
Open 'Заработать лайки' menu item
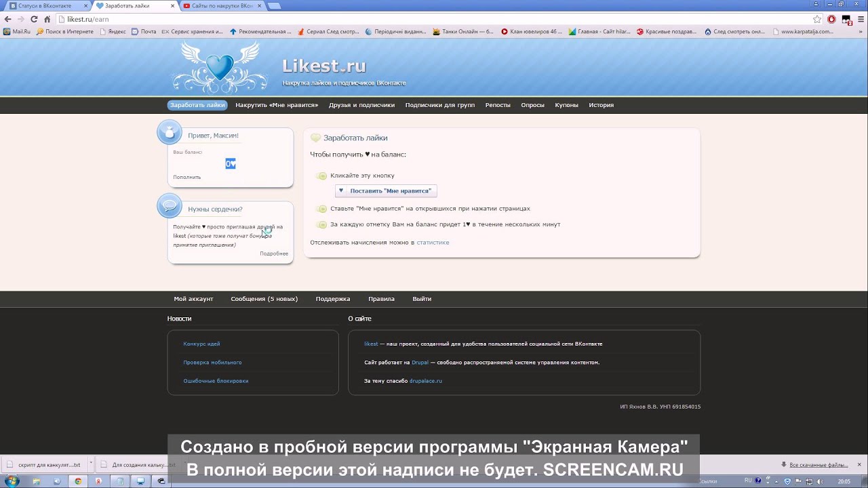click(197, 105)
